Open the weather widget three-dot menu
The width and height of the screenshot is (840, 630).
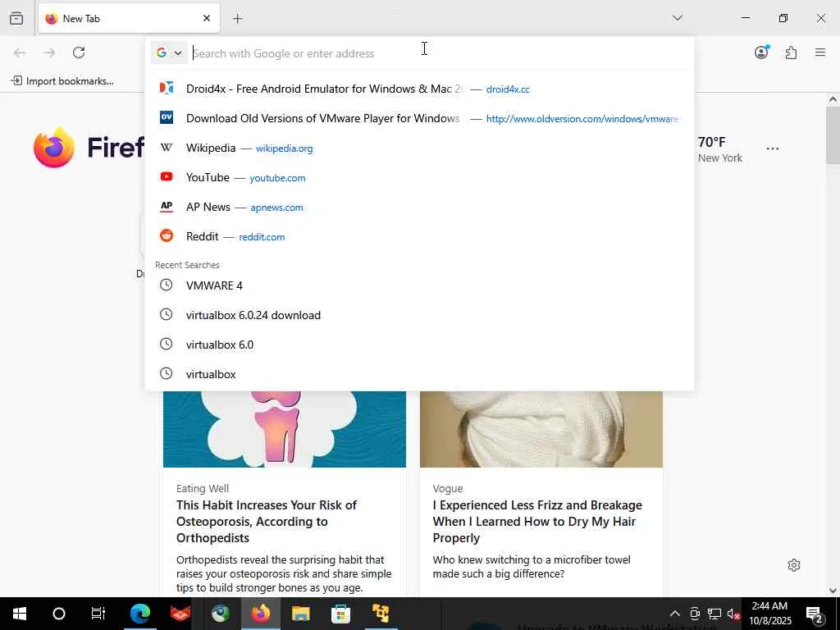coord(773,148)
